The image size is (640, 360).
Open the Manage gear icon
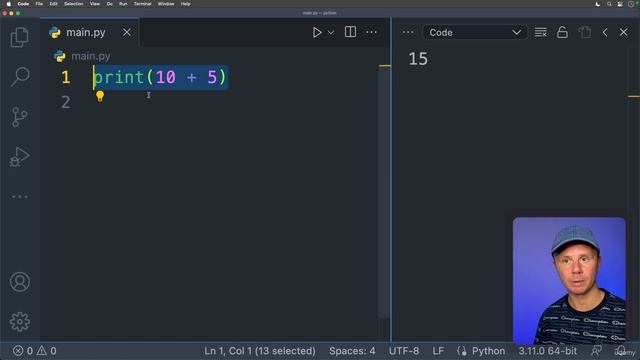pyautogui.click(x=20, y=322)
